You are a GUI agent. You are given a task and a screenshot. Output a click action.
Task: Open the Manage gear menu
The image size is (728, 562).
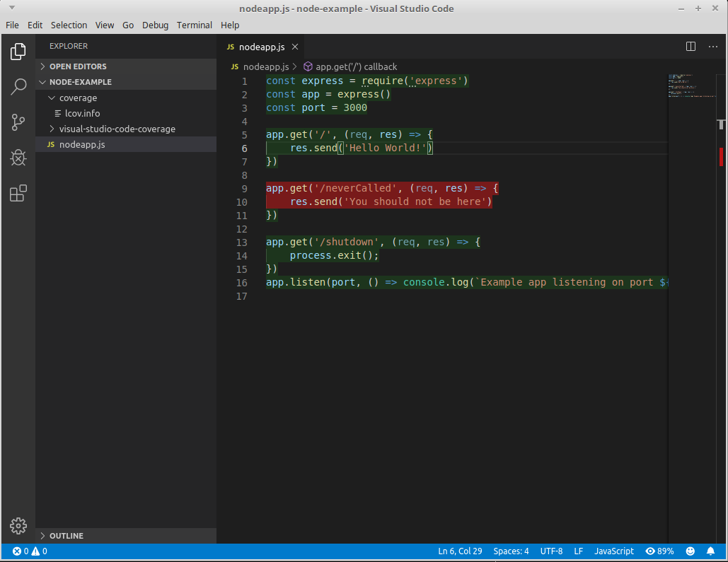tap(18, 526)
